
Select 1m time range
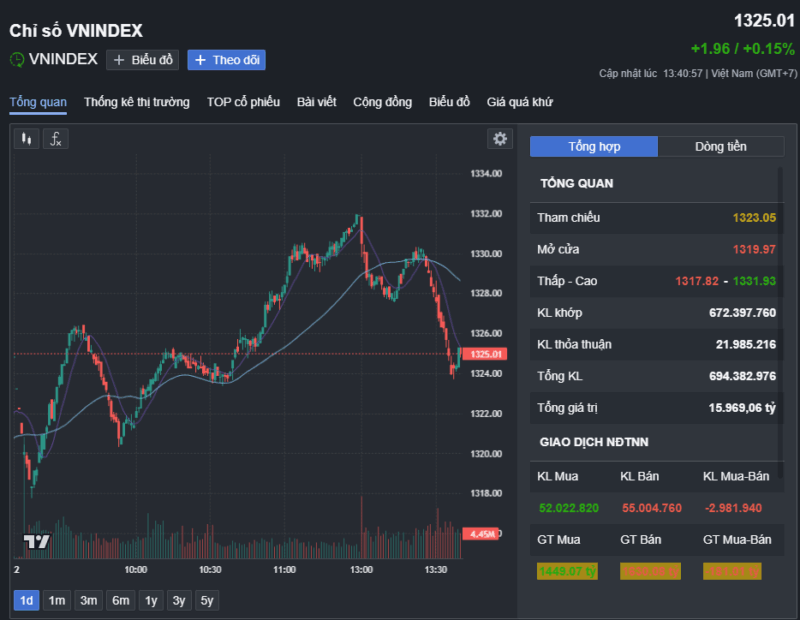(x=57, y=601)
